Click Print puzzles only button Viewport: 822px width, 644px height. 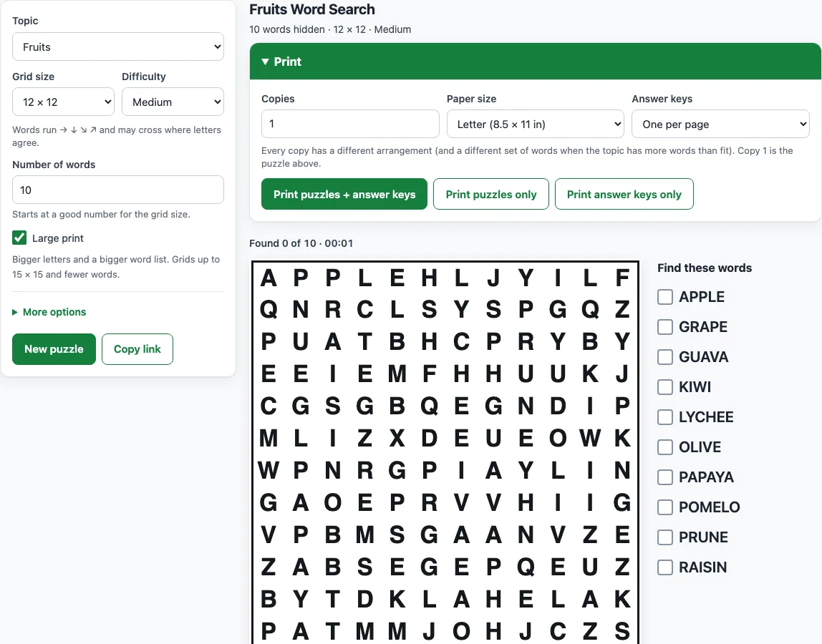pos(491,195)
